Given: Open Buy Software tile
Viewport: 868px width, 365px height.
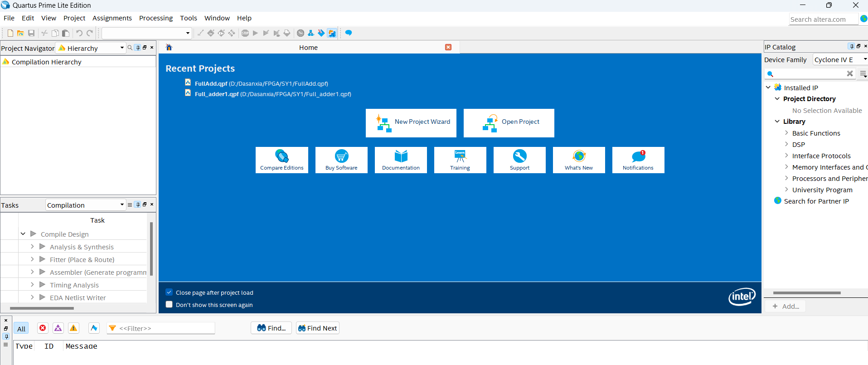Looking at the screenshot, I should click(341, 160).
